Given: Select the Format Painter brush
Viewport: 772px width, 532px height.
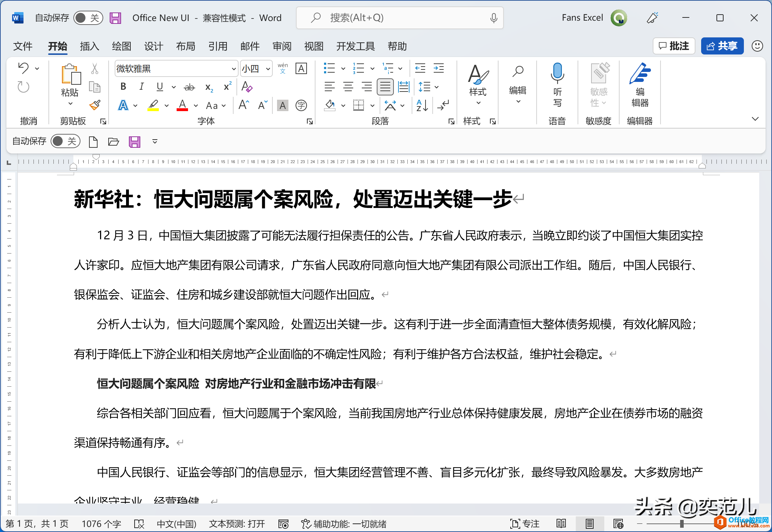Looking at the screenshot, I should click(x=95, y=105).
